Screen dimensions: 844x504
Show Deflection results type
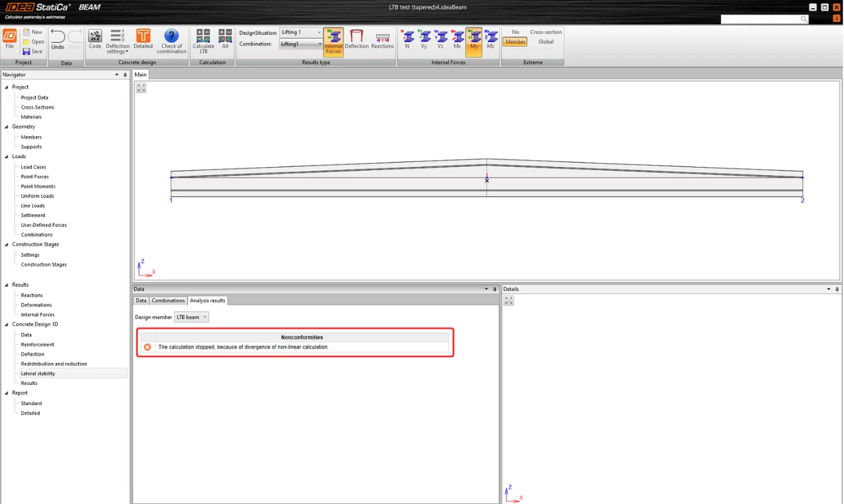click(357, 39)
